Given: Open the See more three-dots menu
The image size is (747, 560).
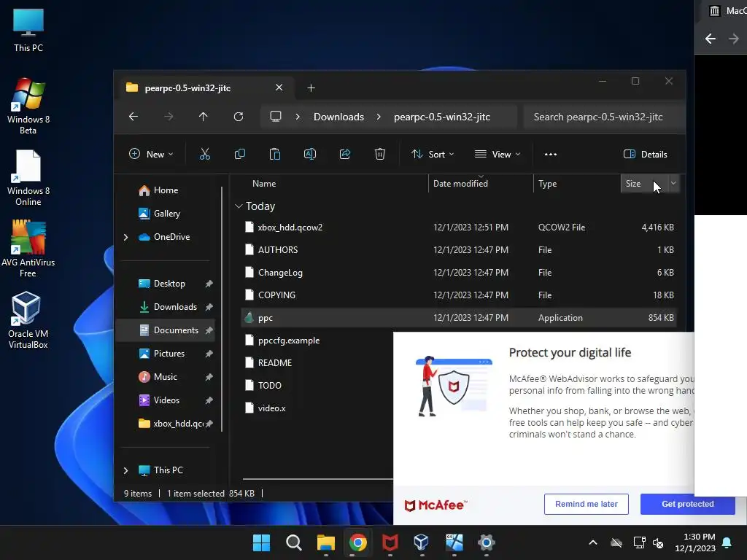Looking at the screenshot, I should (x=551, y=155).
